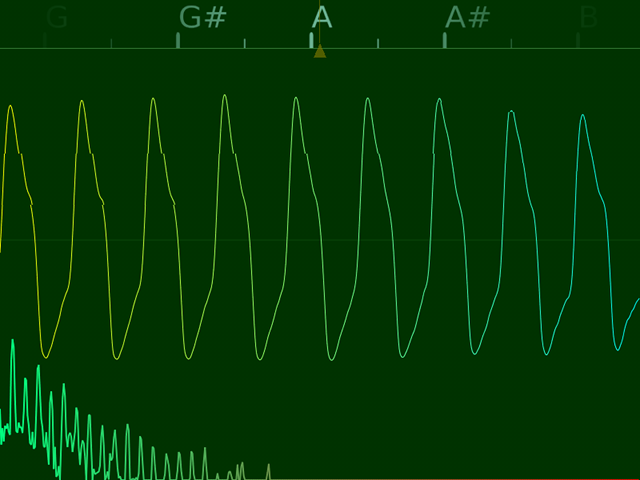The height and width of the screenshot is (480, 640).
Task: Click the first yellow waveform peak at left
Action: click(x=10, y=107)
